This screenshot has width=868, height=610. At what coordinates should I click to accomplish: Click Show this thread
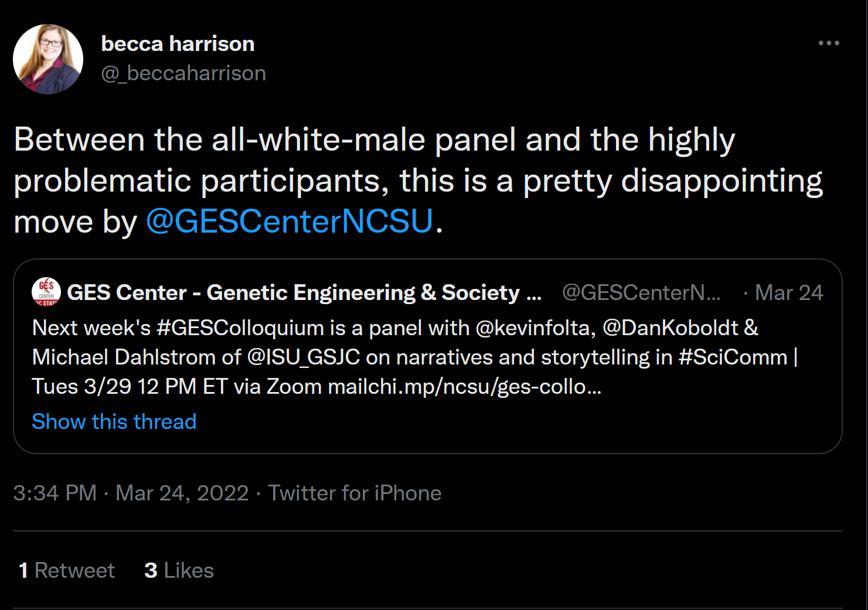(x=114, y=422)
